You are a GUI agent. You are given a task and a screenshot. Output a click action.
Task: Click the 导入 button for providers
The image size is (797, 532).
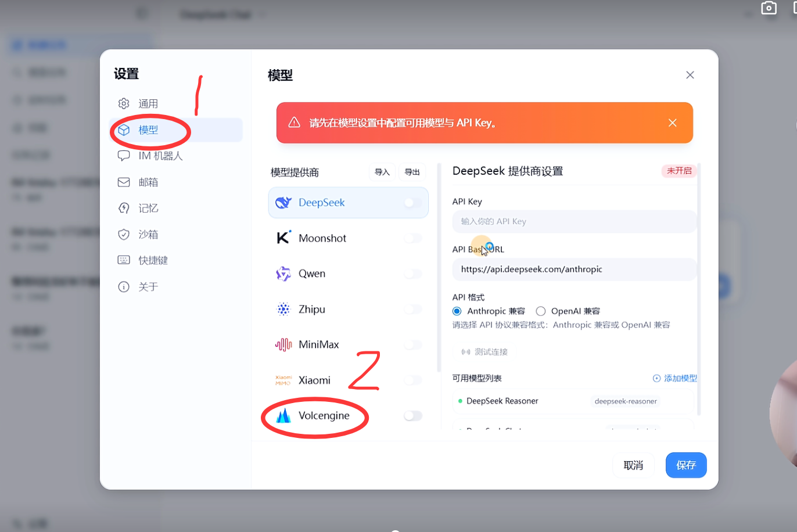[x=382, y=172]
